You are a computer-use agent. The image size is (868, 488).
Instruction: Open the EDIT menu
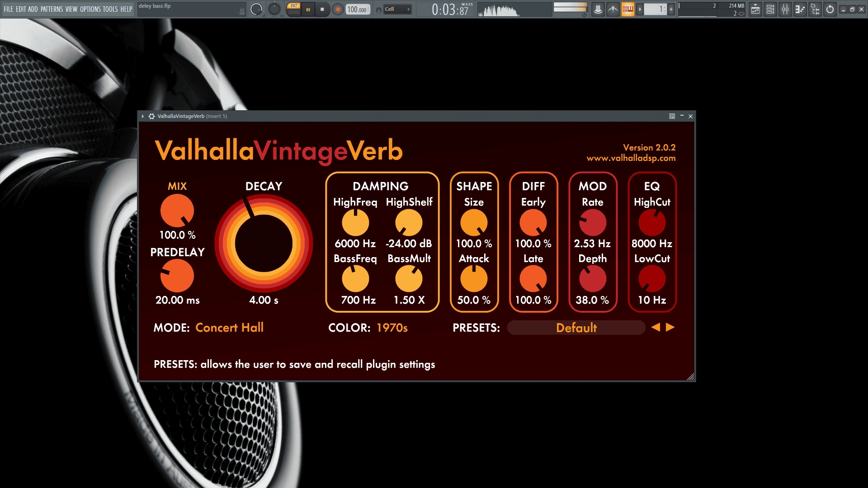tap(21, 9)
